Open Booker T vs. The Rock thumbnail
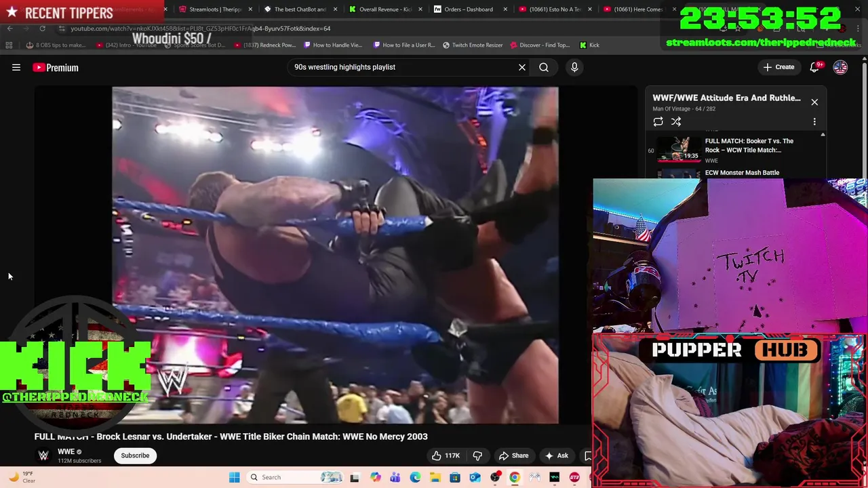868x488 pixels. 678,149
